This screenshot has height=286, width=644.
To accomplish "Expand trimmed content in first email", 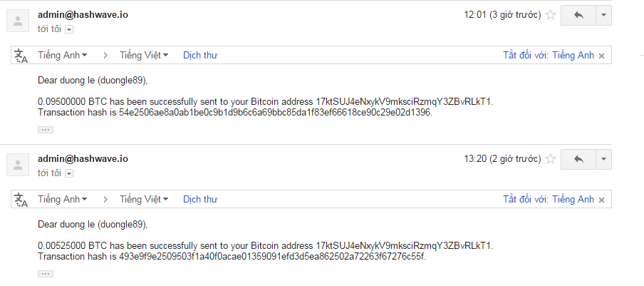I will [46, 129].
